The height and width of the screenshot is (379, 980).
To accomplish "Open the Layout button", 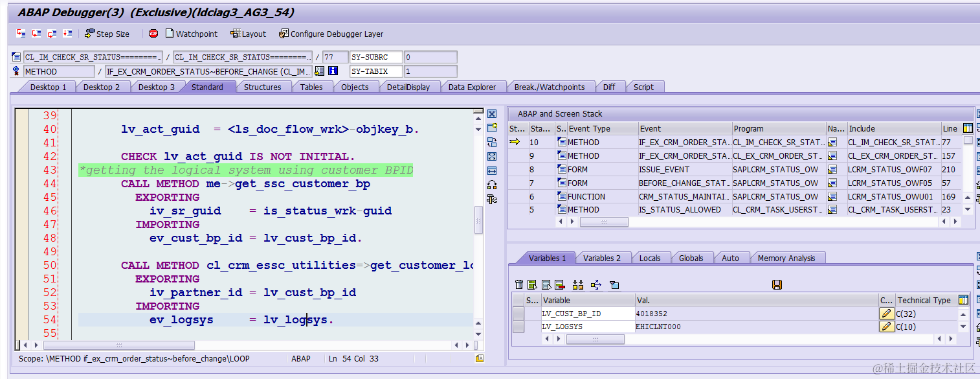I will [249, 34].
